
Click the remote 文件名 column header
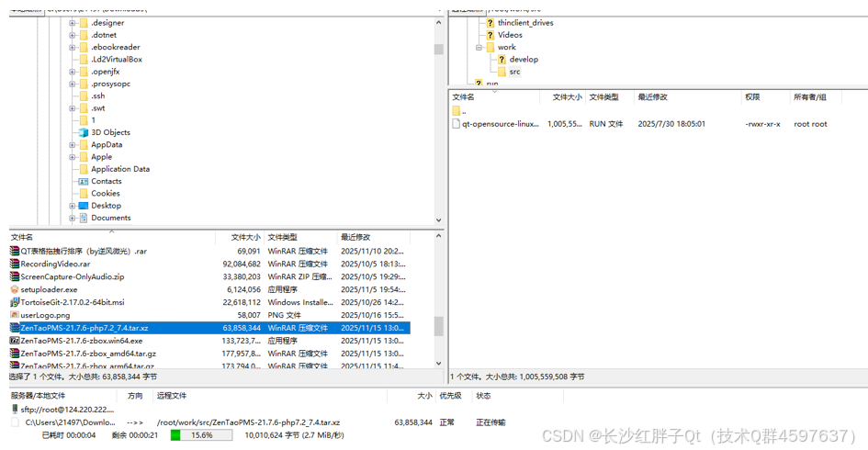[495, 97]
